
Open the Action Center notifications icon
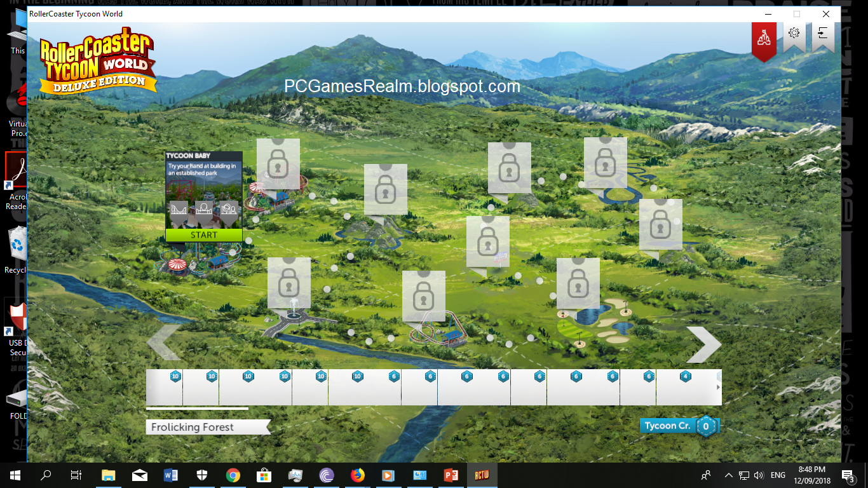click(x=848, y=475)
